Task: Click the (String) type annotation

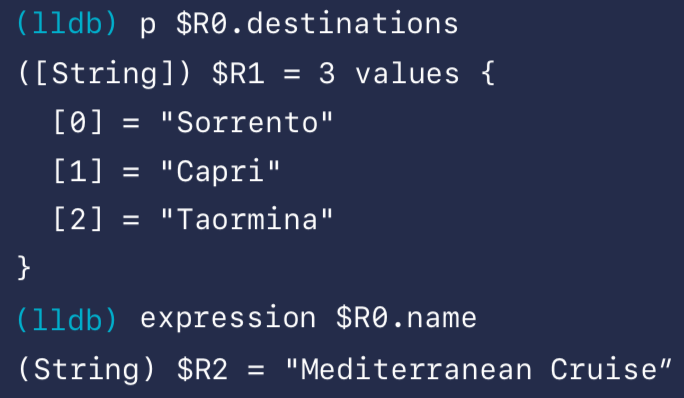Action: (x=86, y=369)
